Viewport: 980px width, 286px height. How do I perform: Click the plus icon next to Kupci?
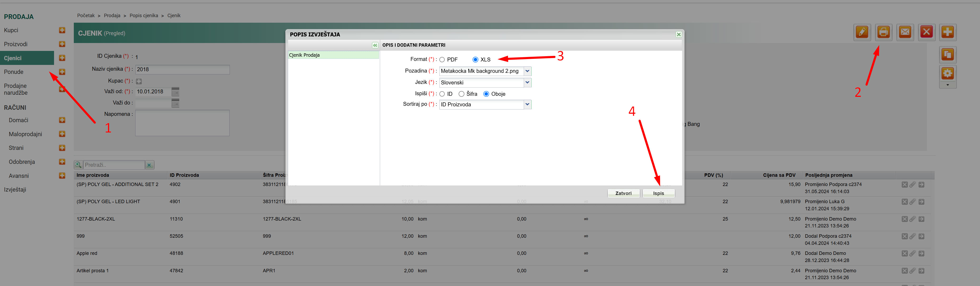click(62, 30)
